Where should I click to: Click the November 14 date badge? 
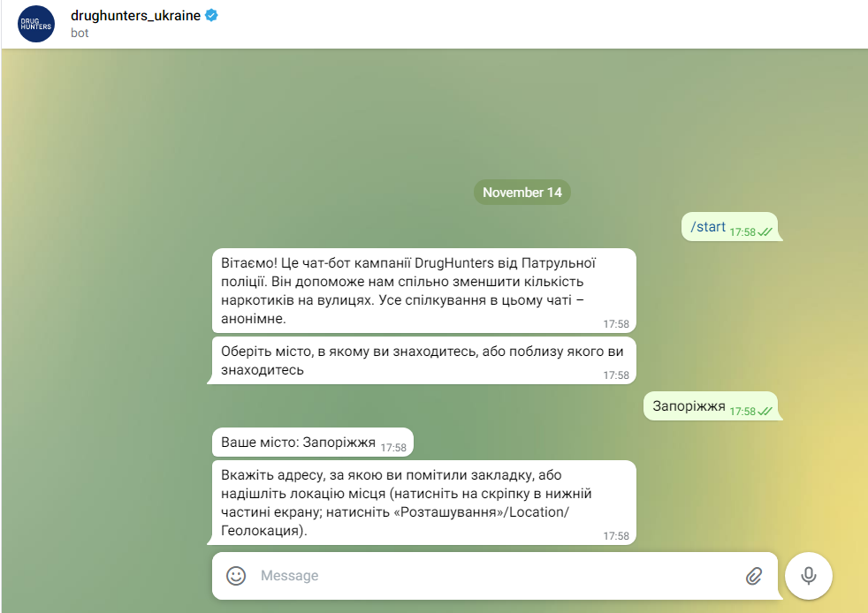point(522,192)
